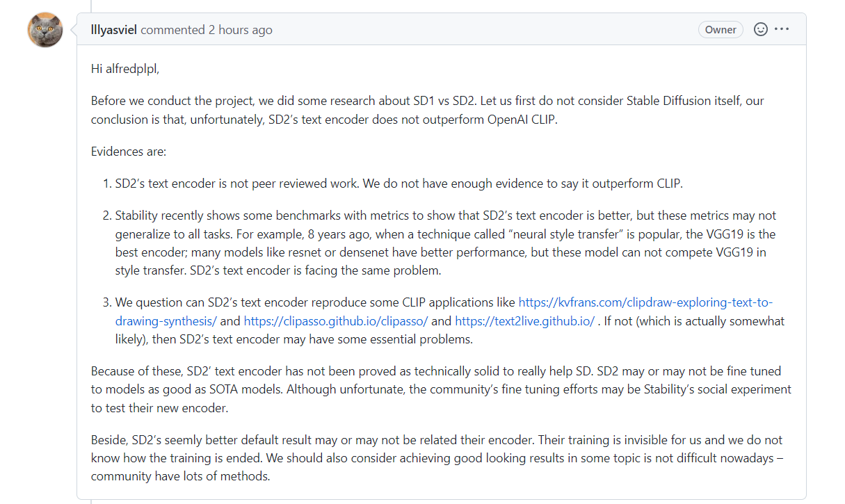Open the lllyasviel username profile link
The height and width of the screenshot is (504, 845).
[x=115, y=30]
